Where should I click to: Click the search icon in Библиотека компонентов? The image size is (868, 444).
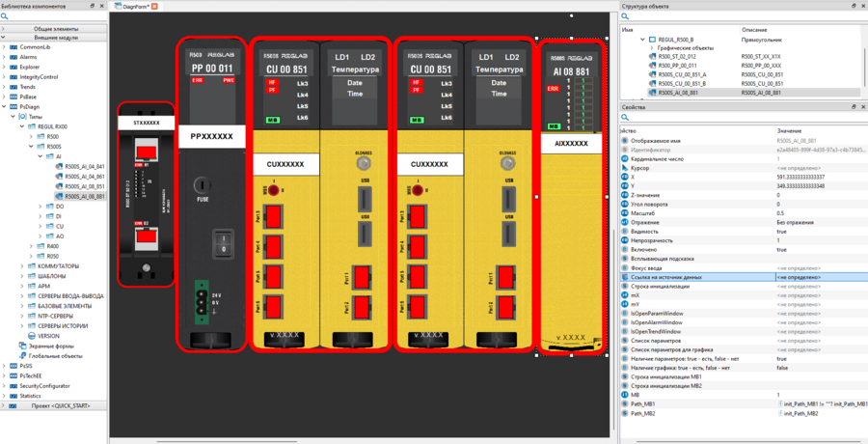pos(5,17)
